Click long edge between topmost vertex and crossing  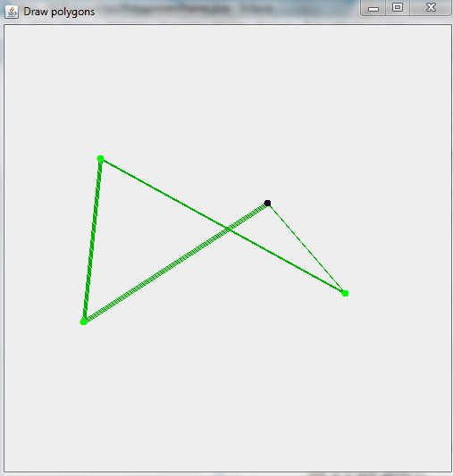[164, 194]
